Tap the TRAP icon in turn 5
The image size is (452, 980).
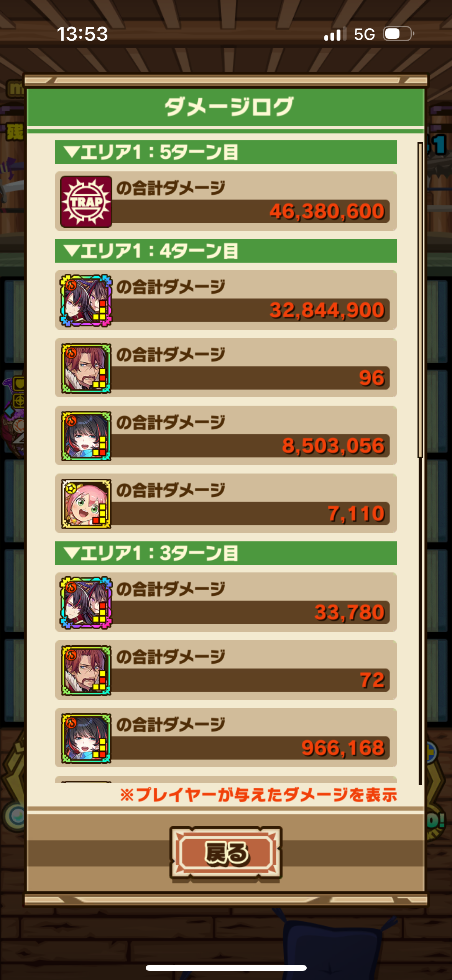(x=86, y=202)
